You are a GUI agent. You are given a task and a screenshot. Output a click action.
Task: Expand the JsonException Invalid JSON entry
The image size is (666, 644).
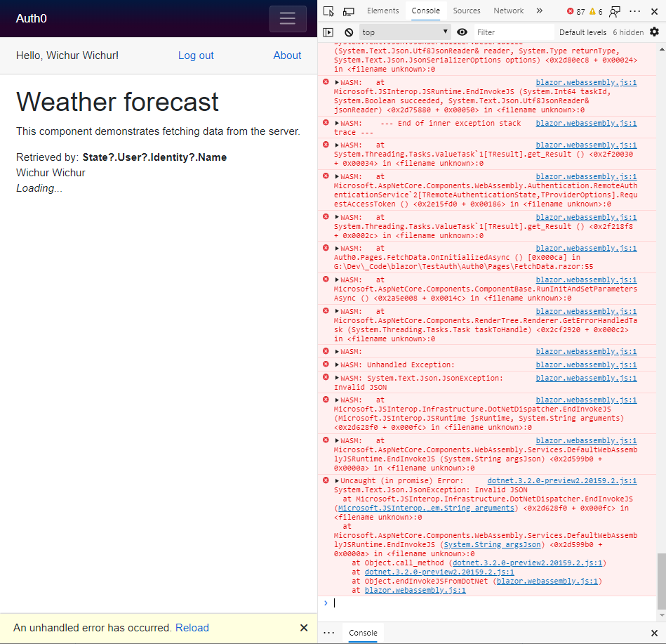pos(337,378)
